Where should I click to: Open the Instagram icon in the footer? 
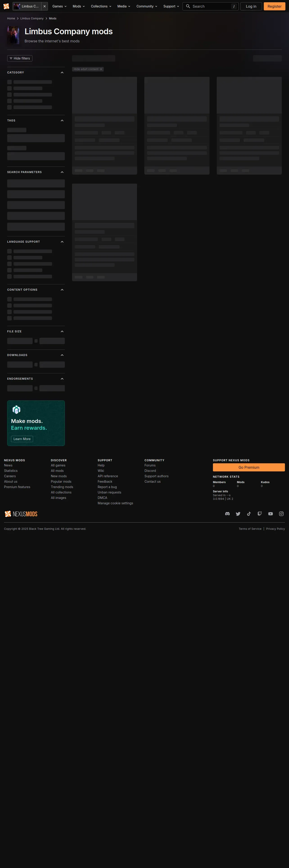(281, 514)
